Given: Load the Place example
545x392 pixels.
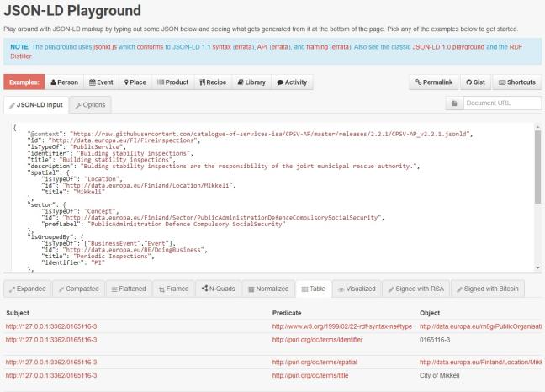Looking at the screenshot, I should [135, 82].
